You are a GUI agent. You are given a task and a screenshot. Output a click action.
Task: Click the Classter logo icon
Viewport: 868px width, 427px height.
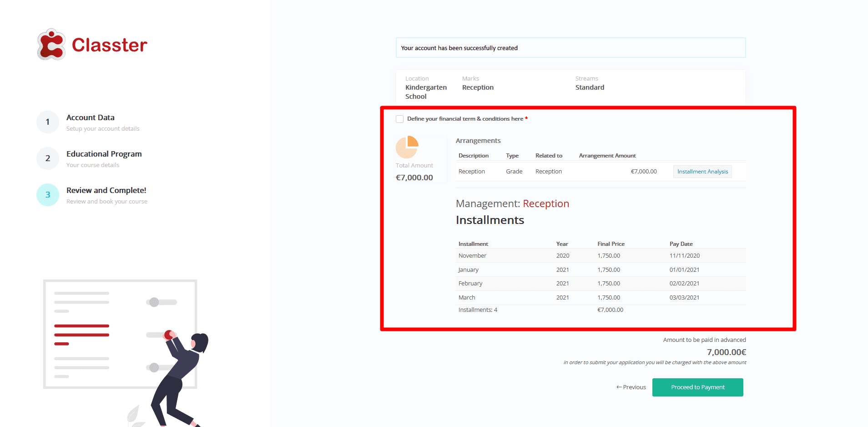51,45
